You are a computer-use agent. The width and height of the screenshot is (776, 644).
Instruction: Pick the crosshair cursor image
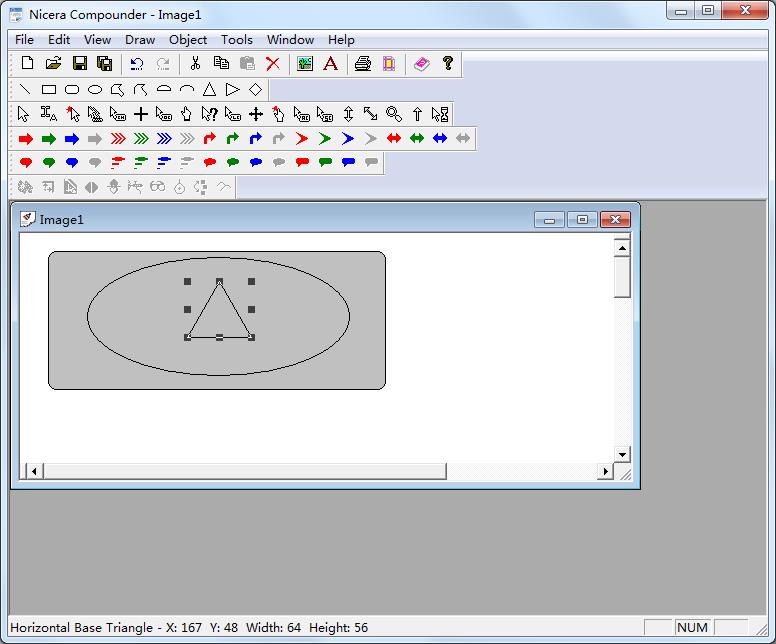click(141, 114)
